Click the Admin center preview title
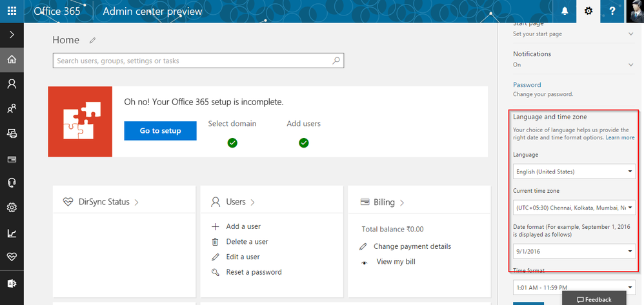This screenshot has height=305, width=644. [x=152, y=11]
